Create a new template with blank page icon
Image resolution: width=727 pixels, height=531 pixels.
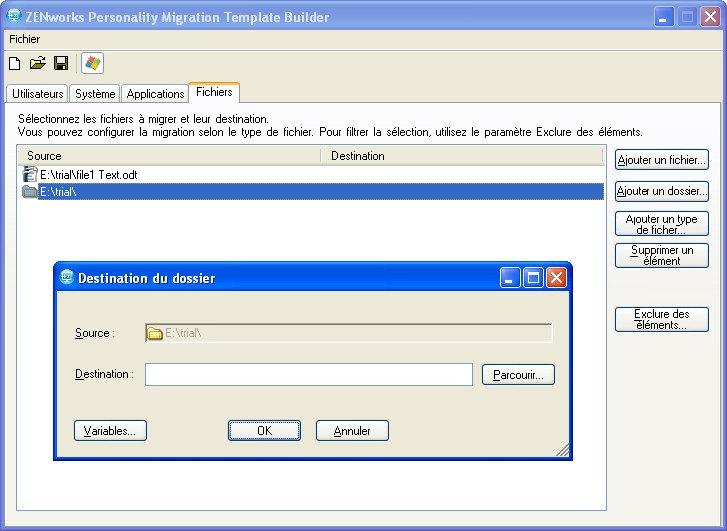coord(15,63)
